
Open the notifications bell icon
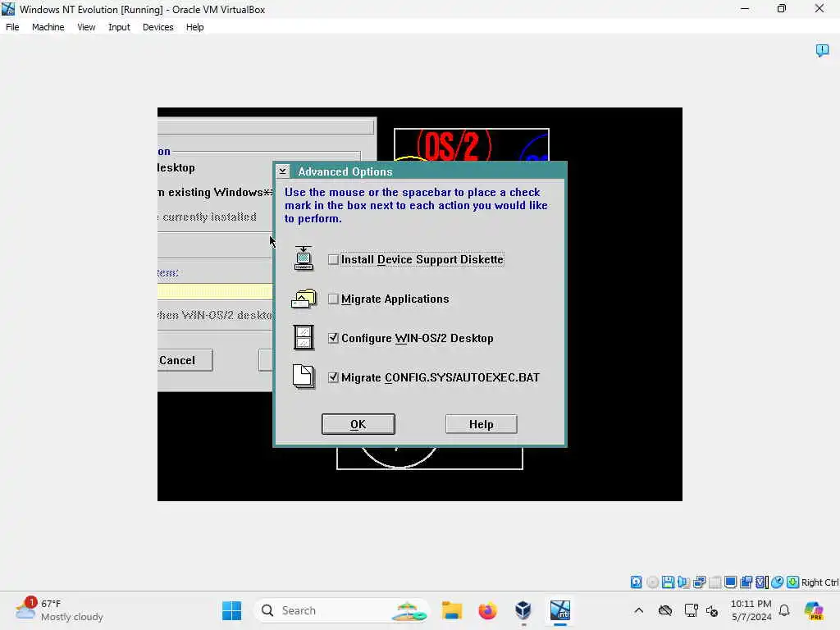pos(784,610)
